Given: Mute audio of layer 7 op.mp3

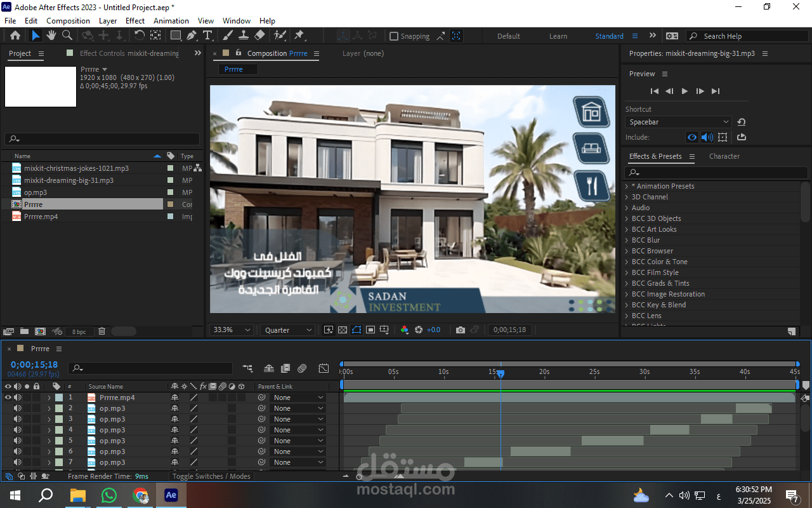Looking at the screenshot, I should (18, 462).
